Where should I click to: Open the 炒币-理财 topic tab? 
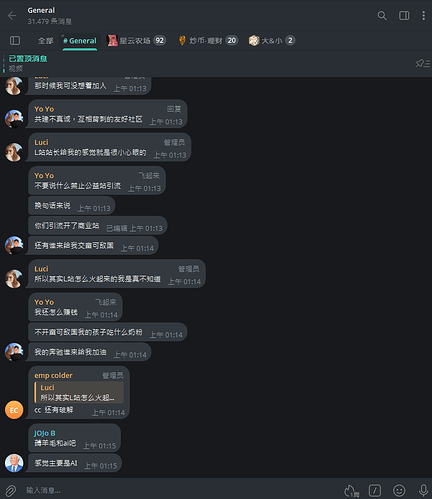pos(208,41)
